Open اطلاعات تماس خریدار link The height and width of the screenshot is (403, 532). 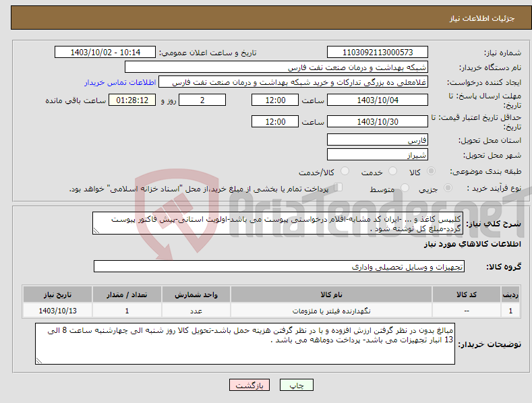(x=120, y=82)
